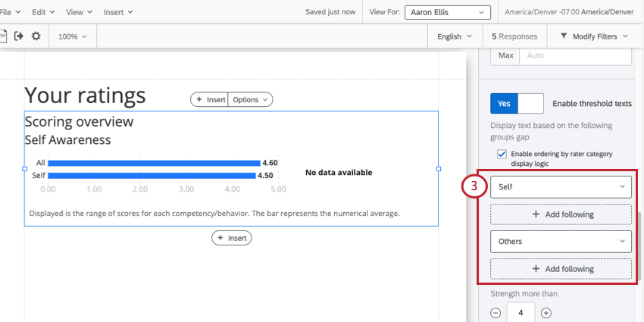The height and width of the screenshot is (322, 644).
Task: Open the 100% zoom dropdown
Action: click(x=72, y=36)
